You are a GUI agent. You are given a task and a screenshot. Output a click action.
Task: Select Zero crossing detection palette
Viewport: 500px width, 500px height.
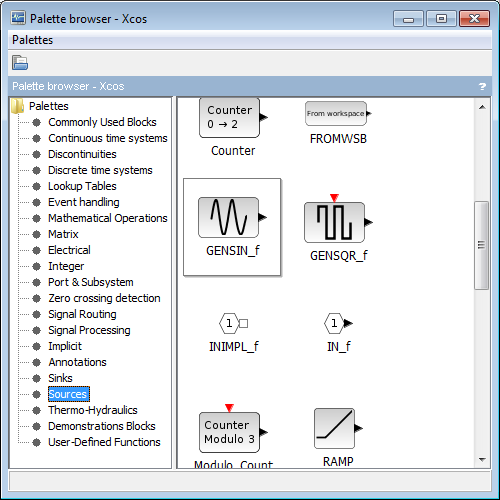(104, 298)
